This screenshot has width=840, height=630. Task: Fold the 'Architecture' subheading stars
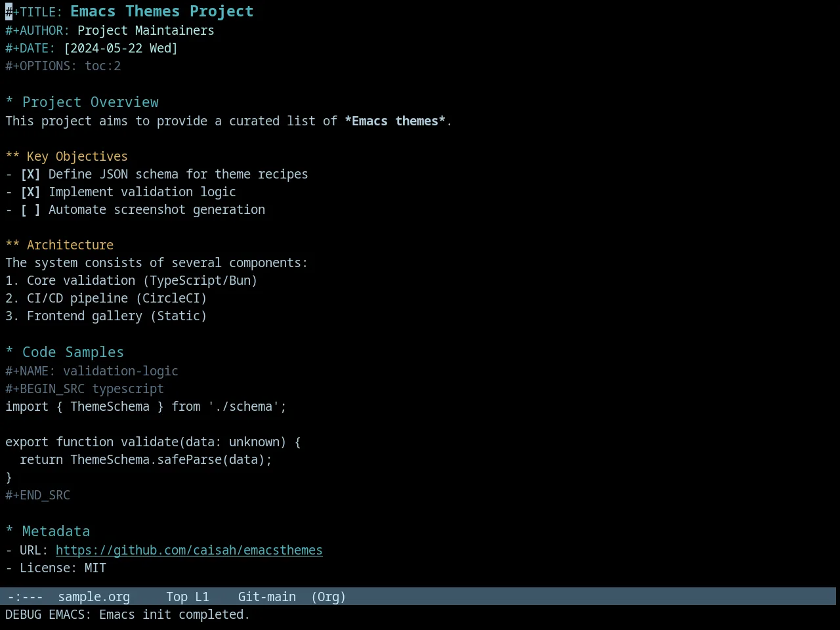pyautogui.click(x=12, y=245)
